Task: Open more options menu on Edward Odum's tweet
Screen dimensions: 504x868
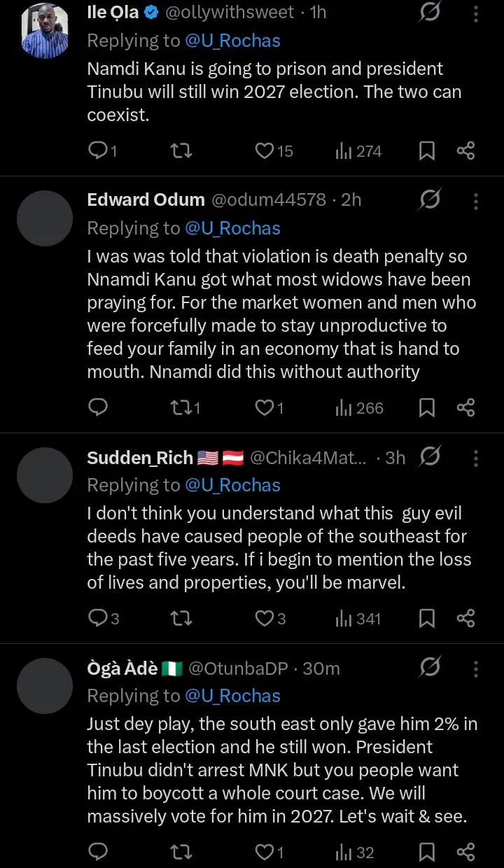Action: coord(476,202)
